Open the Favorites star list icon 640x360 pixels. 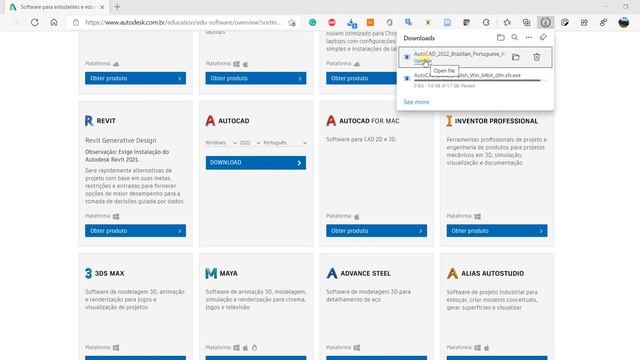[507, 22]
